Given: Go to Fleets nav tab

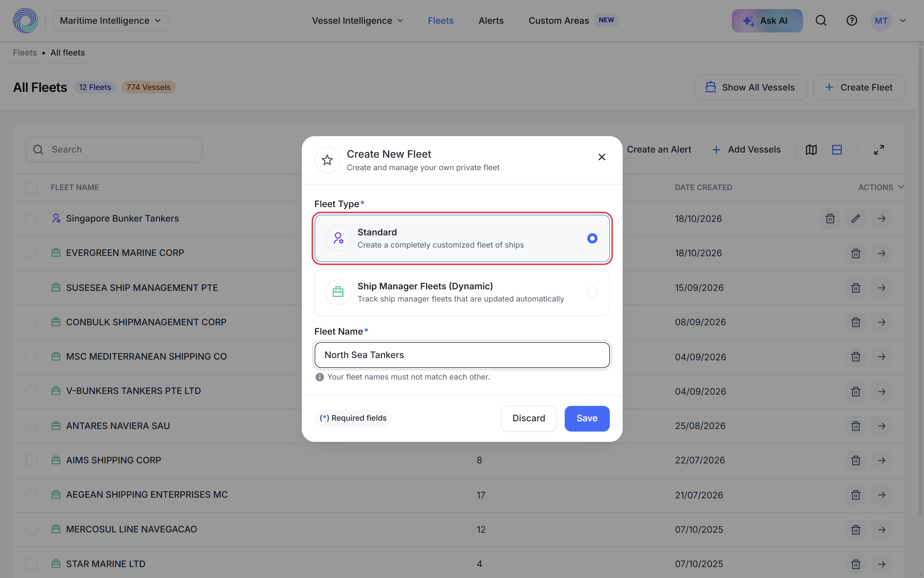Looking at the screenshot, I should (x=441, y=21).
